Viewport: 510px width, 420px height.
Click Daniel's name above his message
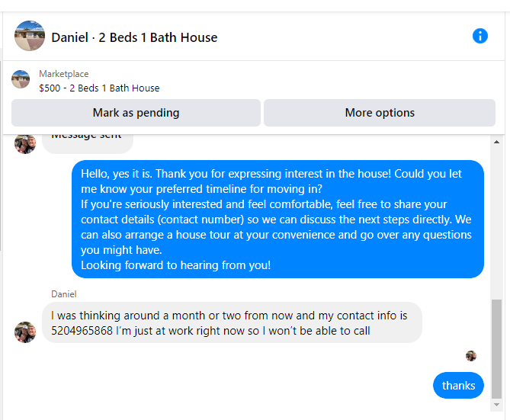point(64,294)
